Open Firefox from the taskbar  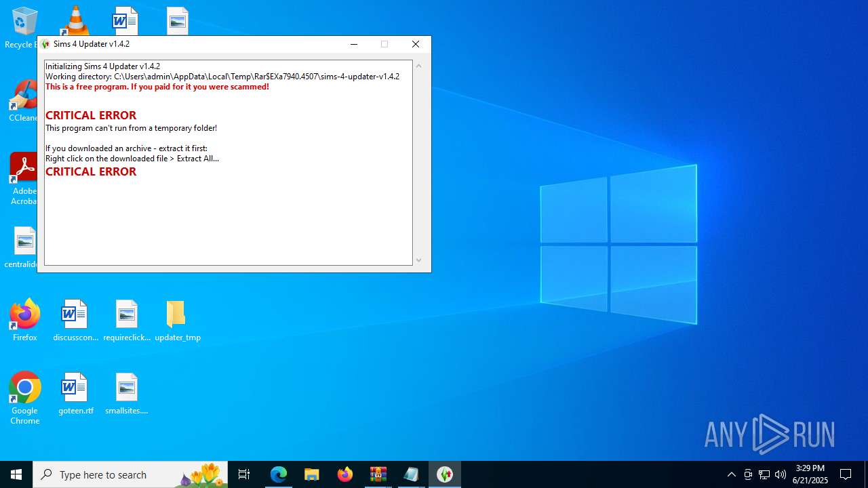click(344, 474)
